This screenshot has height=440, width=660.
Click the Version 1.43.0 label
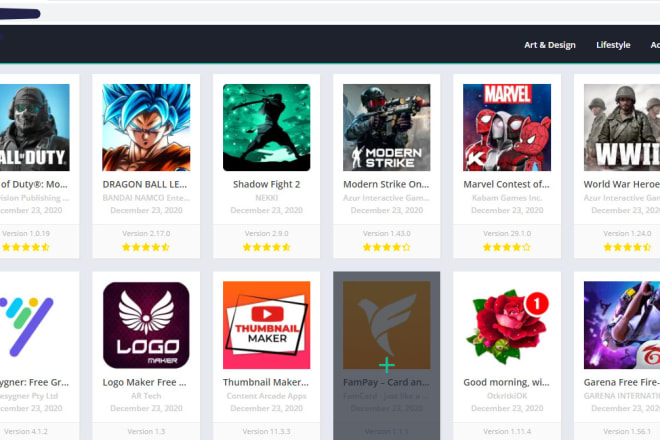click(386, 233)
